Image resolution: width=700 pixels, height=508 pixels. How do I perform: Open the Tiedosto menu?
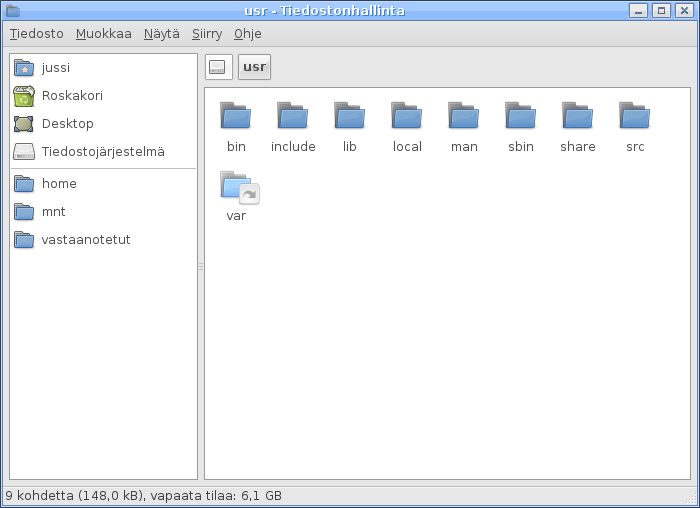pos(37,33)
